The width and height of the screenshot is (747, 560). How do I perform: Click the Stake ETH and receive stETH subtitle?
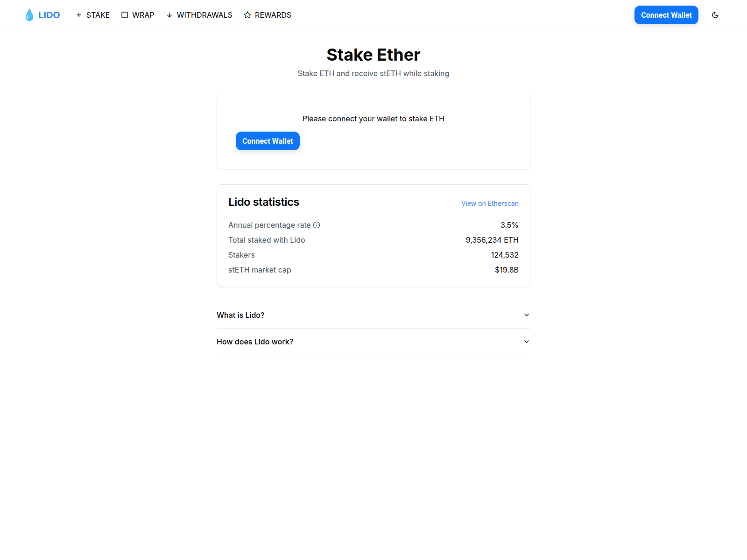[373, 73]
